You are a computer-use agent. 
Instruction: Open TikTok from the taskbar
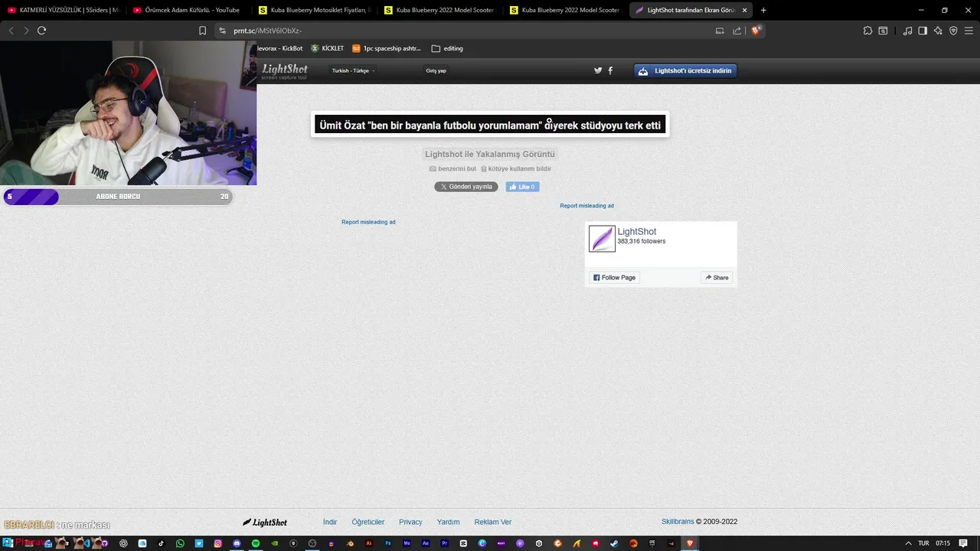point(161,543)
